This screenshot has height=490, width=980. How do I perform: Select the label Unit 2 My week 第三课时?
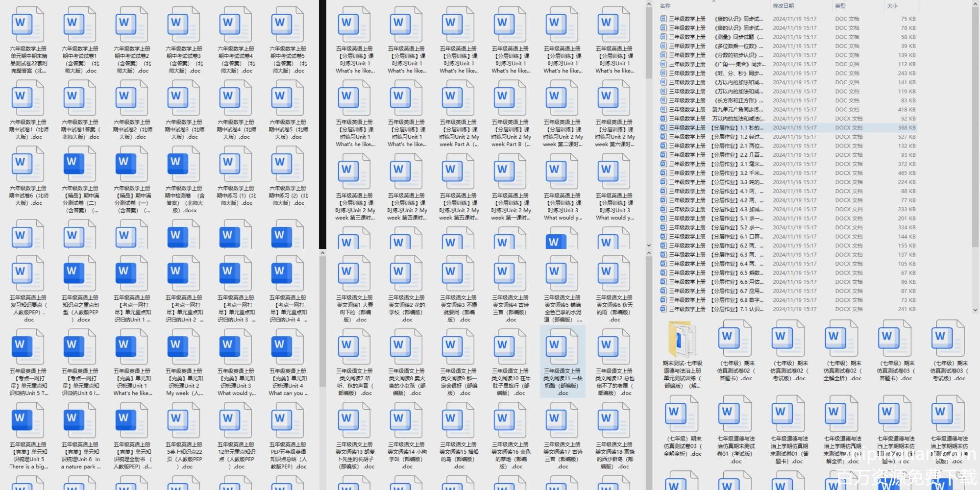(355, 207)
